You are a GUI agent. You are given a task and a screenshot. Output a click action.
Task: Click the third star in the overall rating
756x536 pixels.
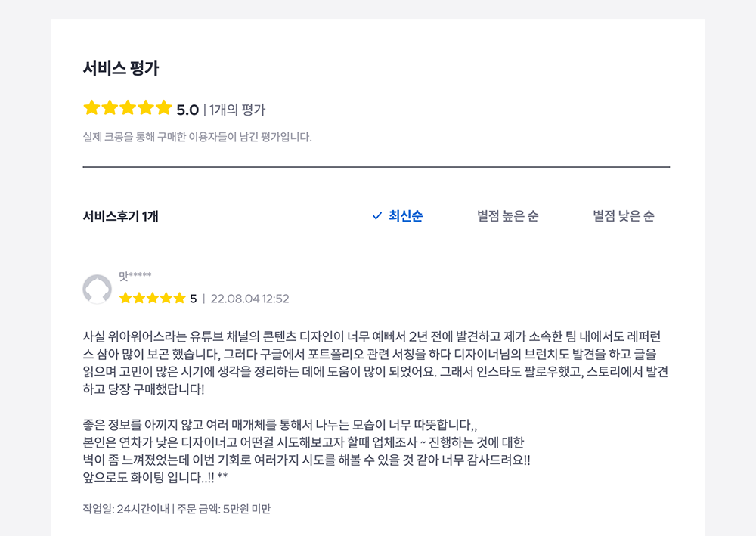coord(128,108)
